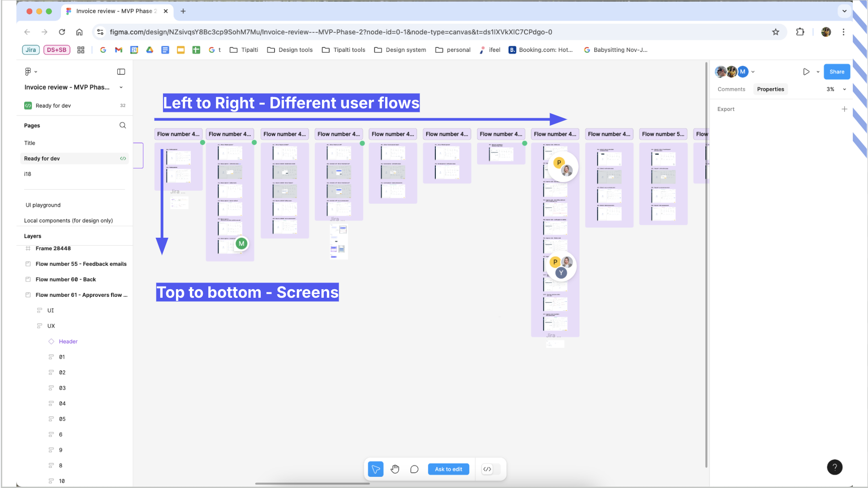Click the horizontal canvas scrollbar
This screenshot has height=488, width=868.
[312, 484]
